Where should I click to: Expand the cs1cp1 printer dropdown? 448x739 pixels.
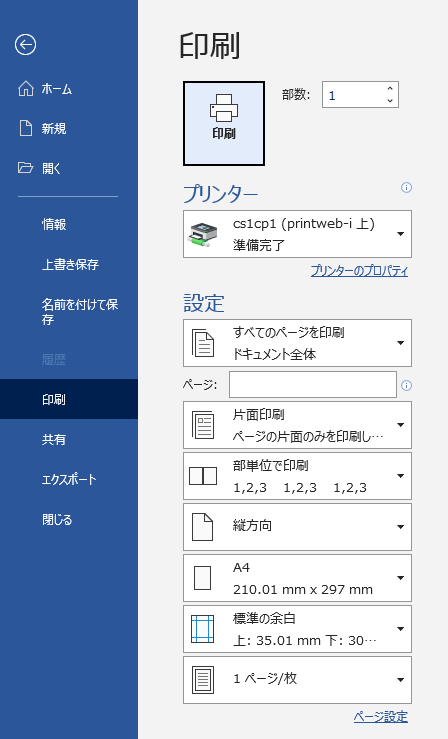(x=297, y=234)
